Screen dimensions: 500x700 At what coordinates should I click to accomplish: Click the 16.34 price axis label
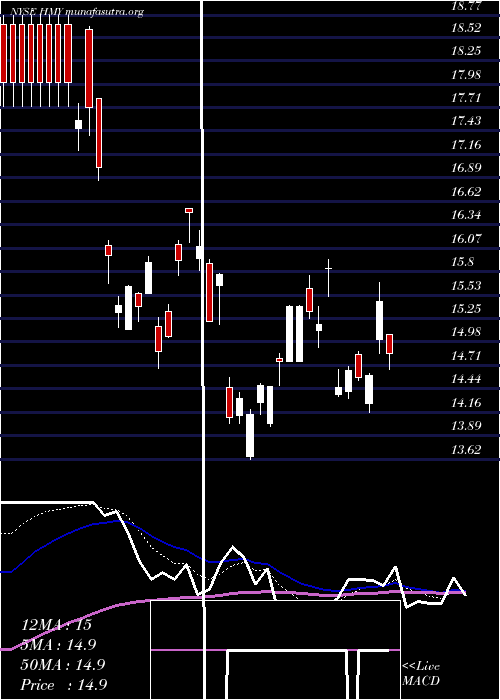coord(467,215)
